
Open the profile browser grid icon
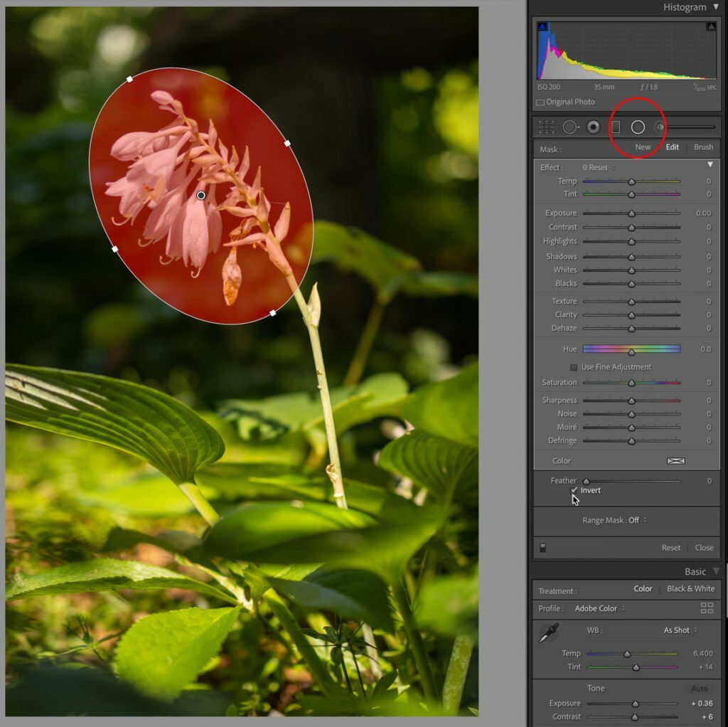707,607
